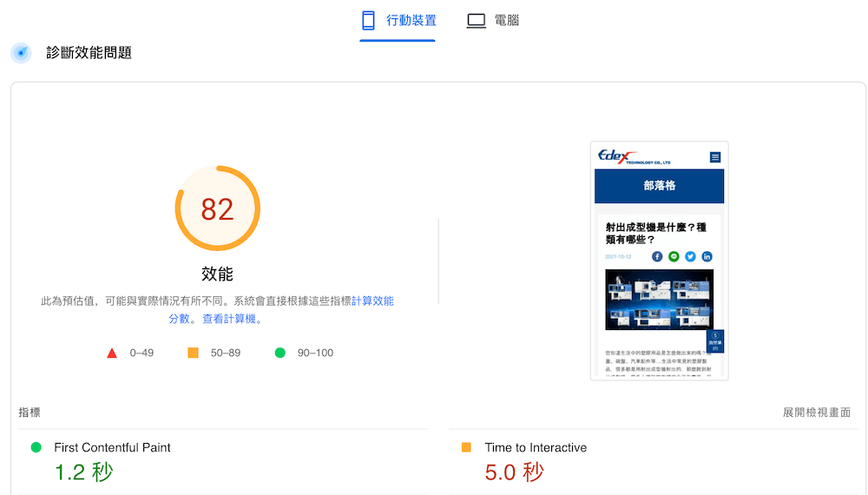Click 展開檢視畫面 to expand view
This screenshot has width=868, height=495.
point(817,412)
